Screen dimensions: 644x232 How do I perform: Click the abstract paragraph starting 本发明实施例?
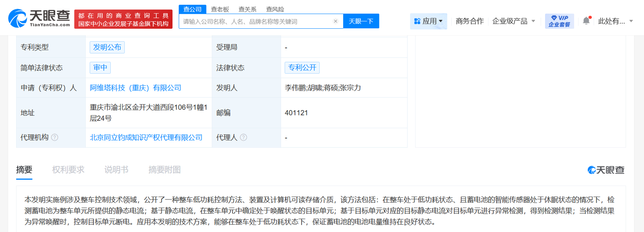[x=319, y=211]
